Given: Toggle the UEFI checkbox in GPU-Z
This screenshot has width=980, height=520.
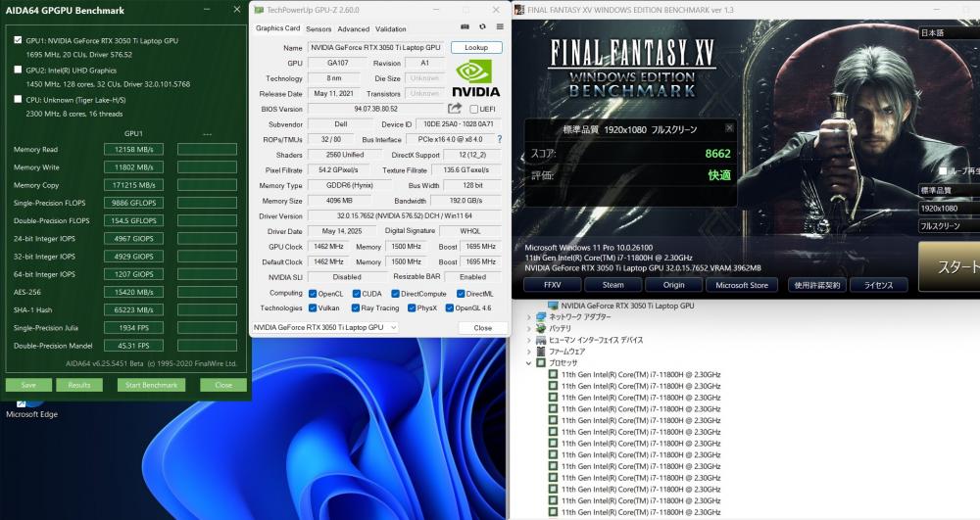Looking at the screenshot, I should pyautogui.click(x=473, y=110).
